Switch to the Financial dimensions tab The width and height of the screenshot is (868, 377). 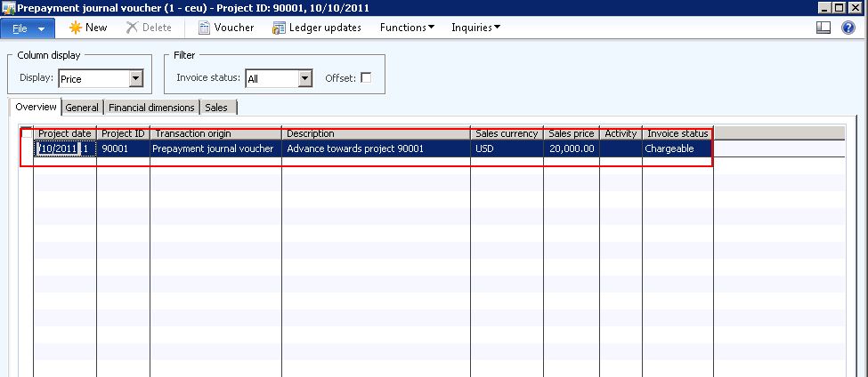click(x=151, y=108)
